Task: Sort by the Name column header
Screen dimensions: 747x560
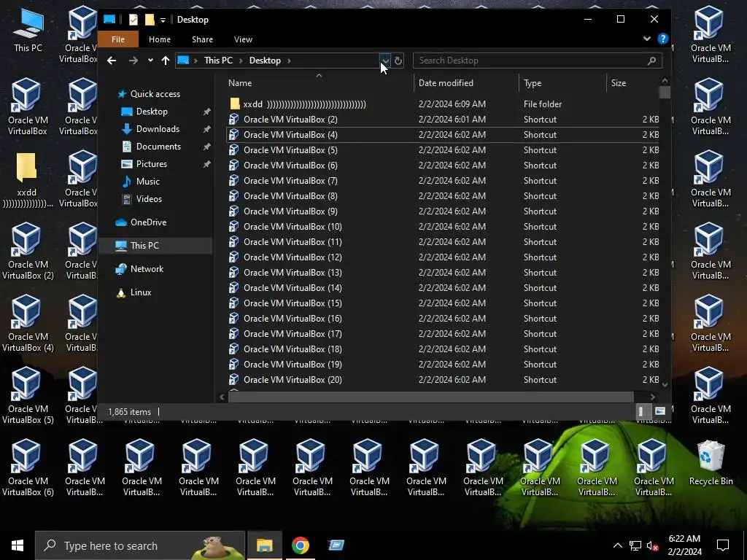Action: 318,83
